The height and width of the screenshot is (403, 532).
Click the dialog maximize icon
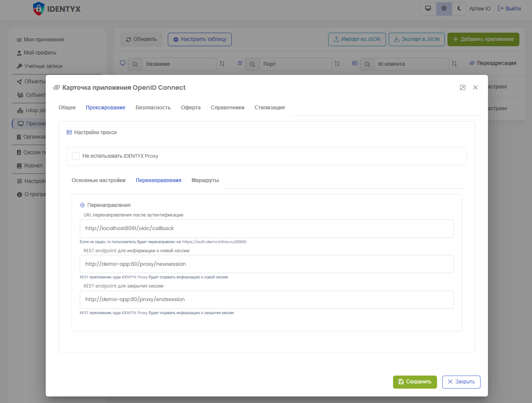(x=463, y=88)
